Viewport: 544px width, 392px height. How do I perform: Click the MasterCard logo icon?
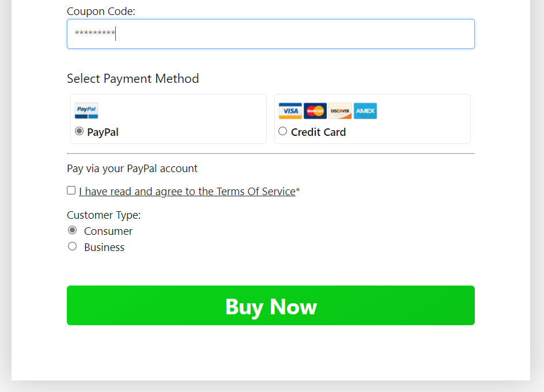pyautogui.click(x=315, y=111)
